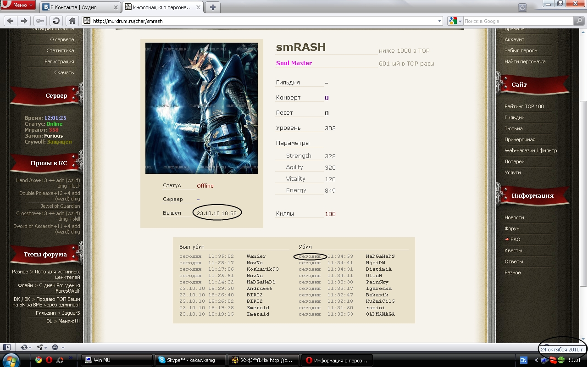Go forward with the browser forward arrow
Image resolution: width=588 pixels, height=367 pixels.
tap(24, 21)
